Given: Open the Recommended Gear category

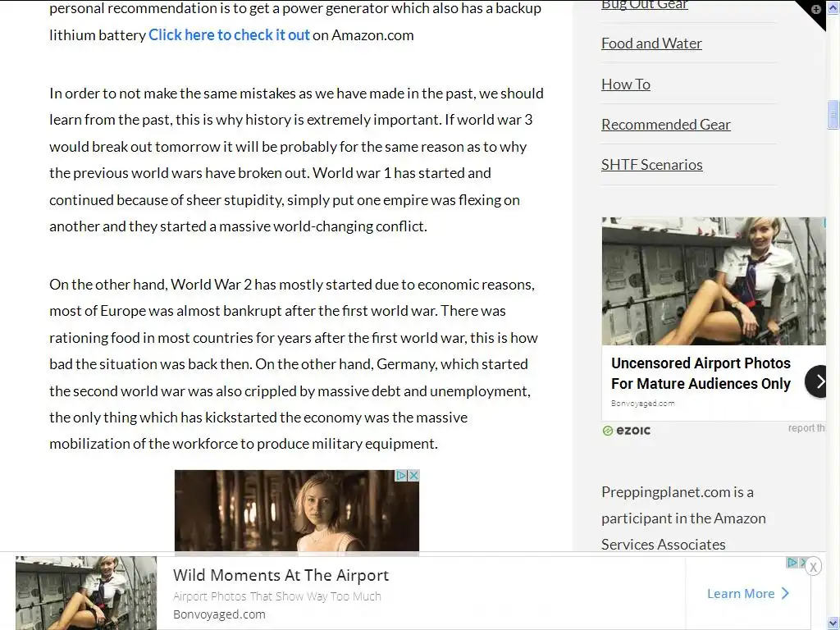Looking at the screenshot, I should pyautogui.click(x=666, y=125).
